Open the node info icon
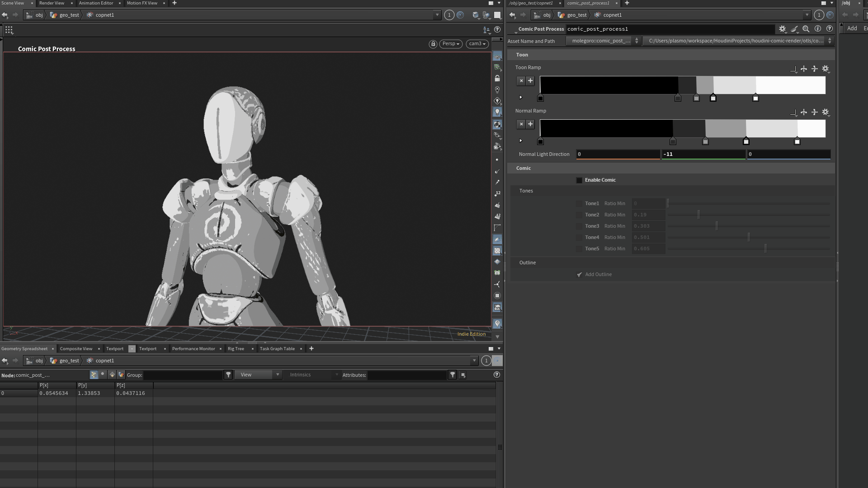This screenshot has height=488, width=868. click(x=818, y=29)
